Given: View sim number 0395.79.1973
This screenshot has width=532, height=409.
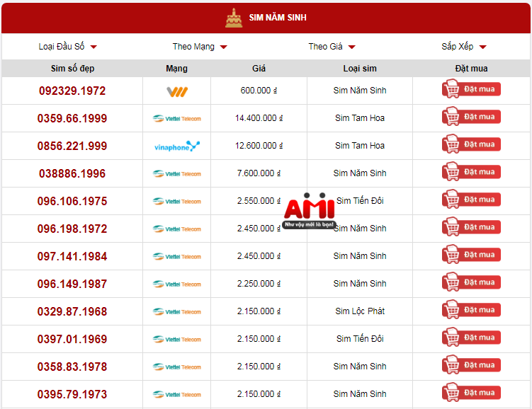Looking at the screenshot, I should (72, 394).
